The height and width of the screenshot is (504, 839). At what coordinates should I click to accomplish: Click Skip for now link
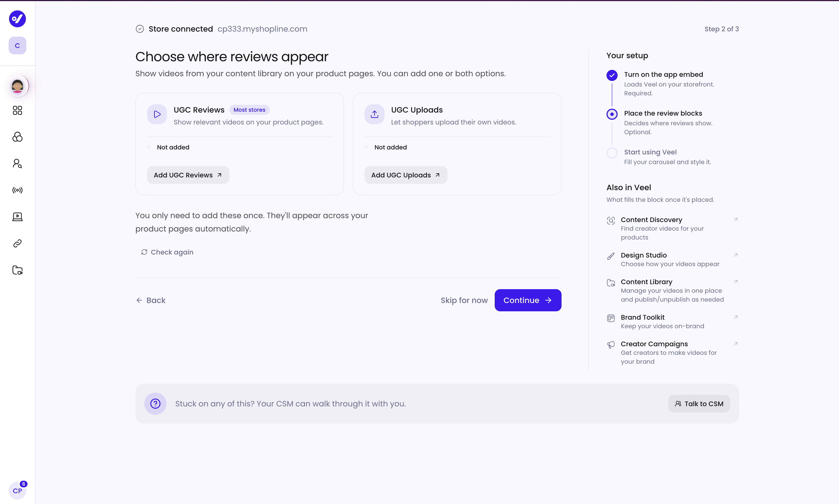point(464,300)
